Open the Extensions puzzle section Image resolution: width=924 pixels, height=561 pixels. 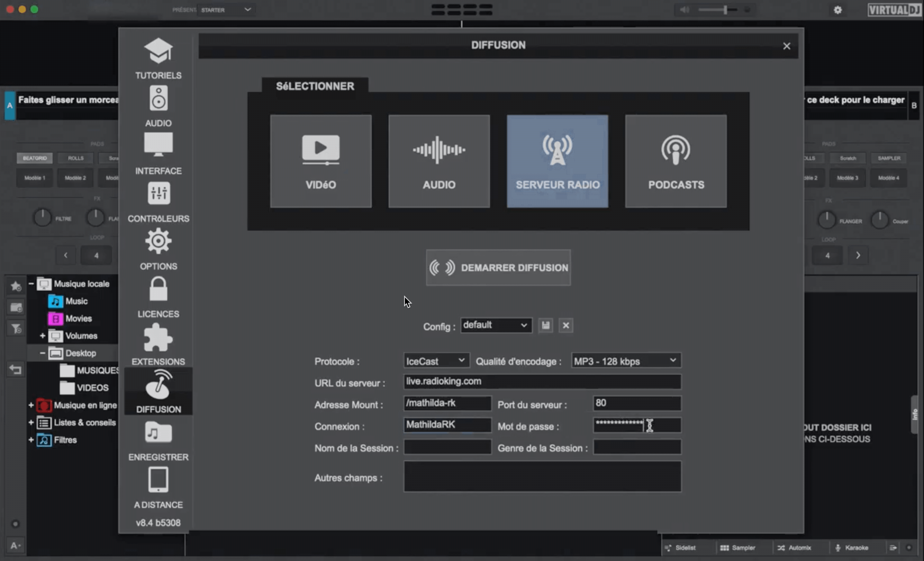click(x=158, y=344)
